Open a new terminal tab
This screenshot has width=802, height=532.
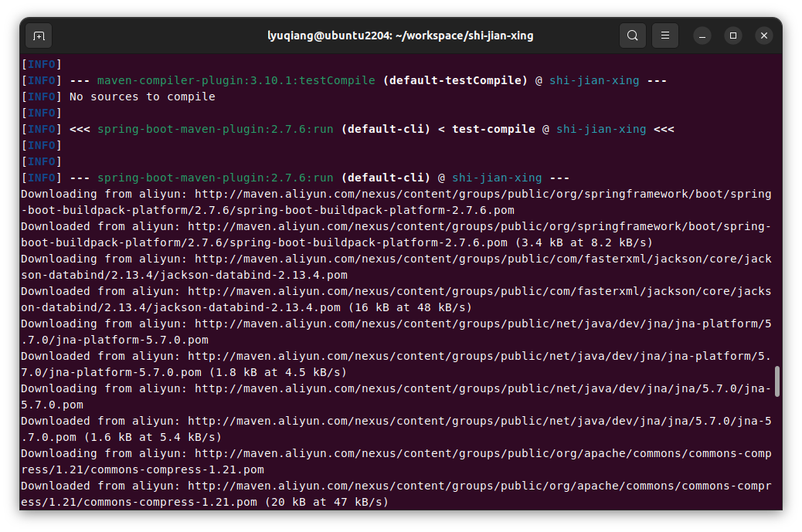click(39, 36)
